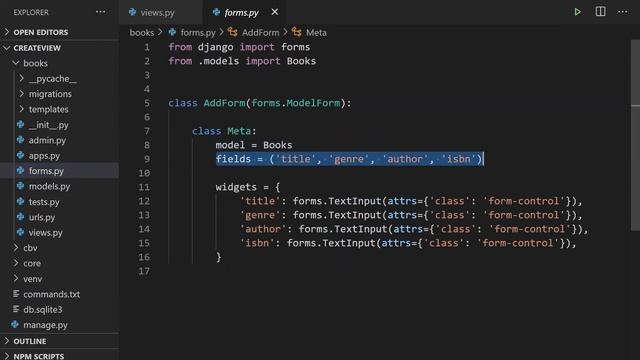
Task: Click text file icon beside commands.txt
Action: point(16,293)
